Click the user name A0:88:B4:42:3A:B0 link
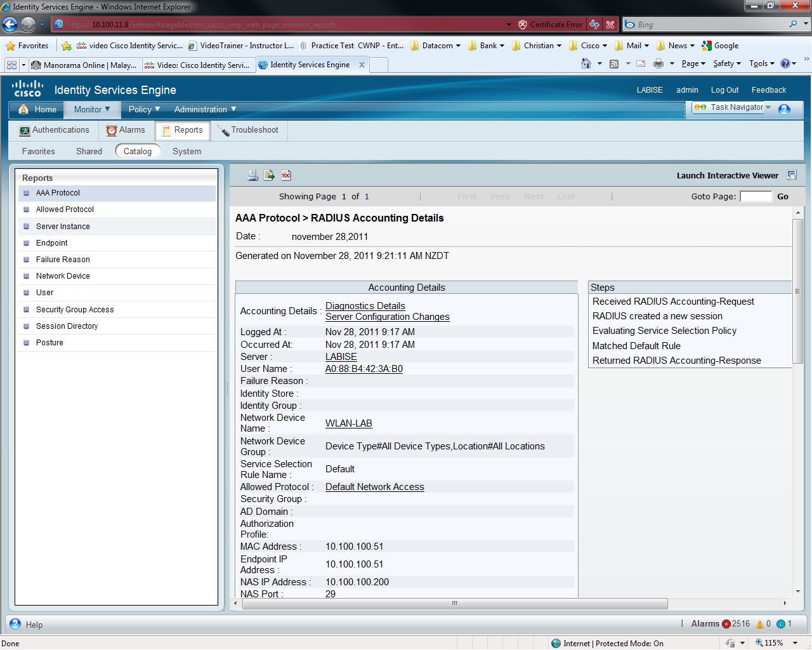The width and height of the screenshot is (812, 650). tap(364, 369)
